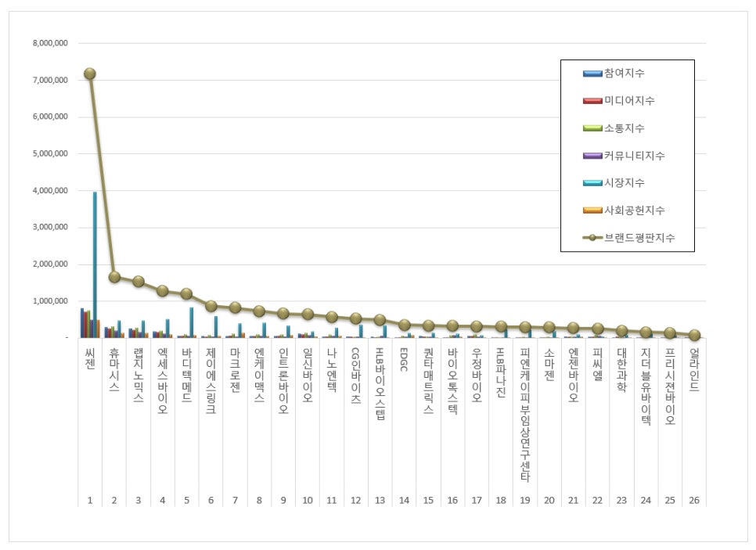The width and height of the screenshot is (756, 550).
Task: Select the line marker beside 브랜드평판지수 in legend
Action: [x=592, y=238]
